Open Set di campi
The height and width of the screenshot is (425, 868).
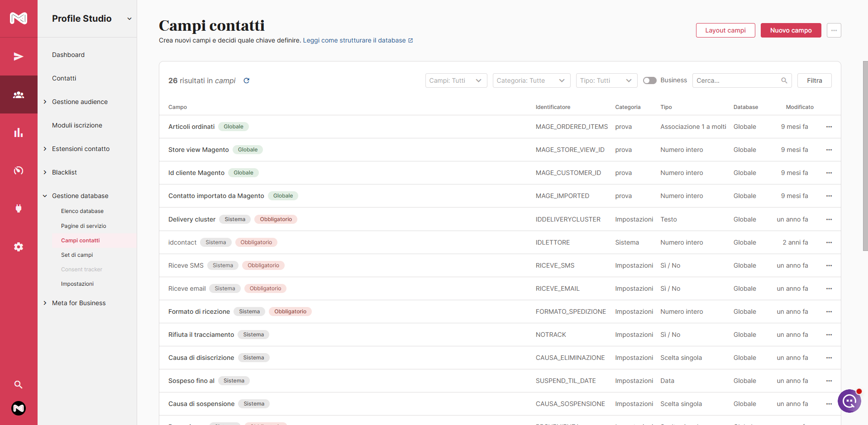pyautogui.click(x=77, y=255)
